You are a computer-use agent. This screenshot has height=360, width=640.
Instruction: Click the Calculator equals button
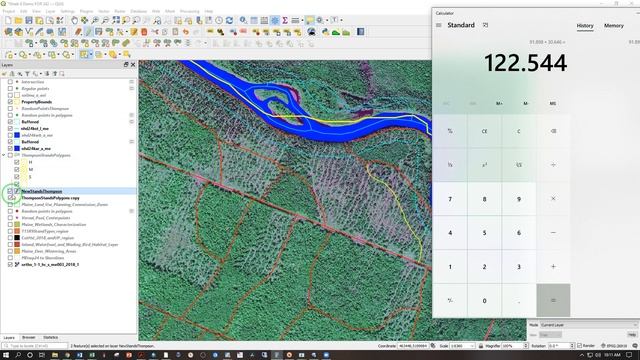tap(553, 300)
